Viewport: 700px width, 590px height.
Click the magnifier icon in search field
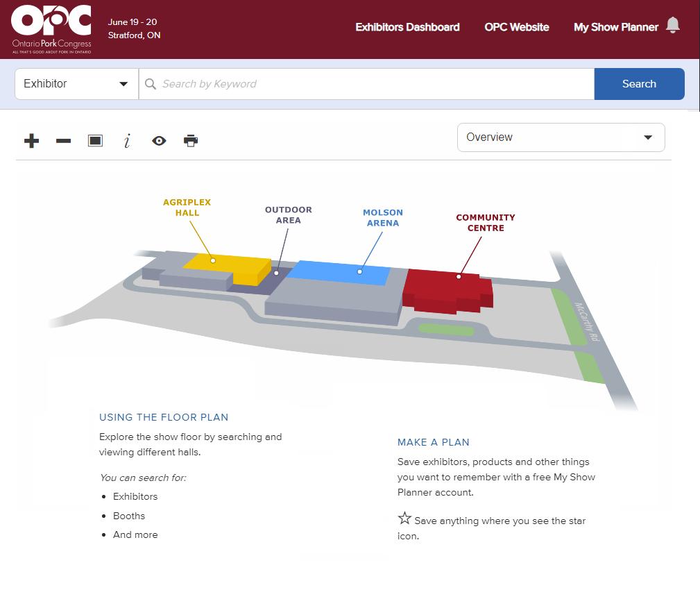[151, 84]
